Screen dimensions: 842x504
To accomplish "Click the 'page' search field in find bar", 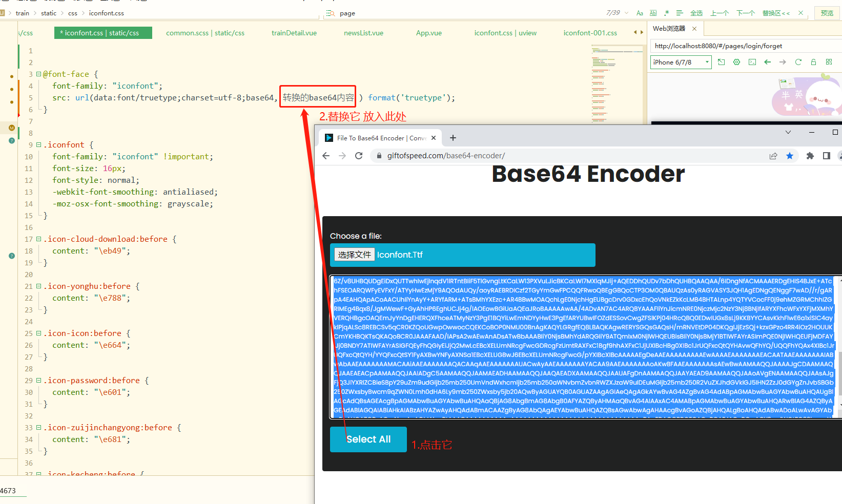I will click(x=461, y=13).
